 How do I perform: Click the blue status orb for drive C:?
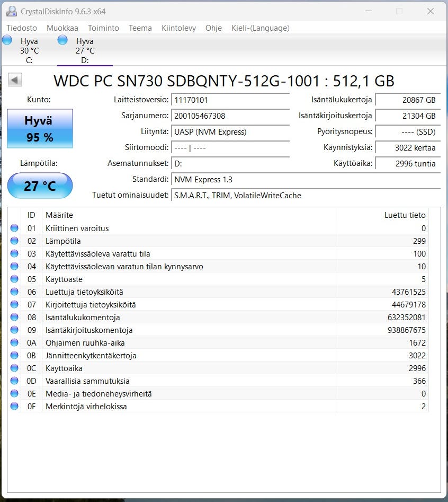click(x=7, y=40)
